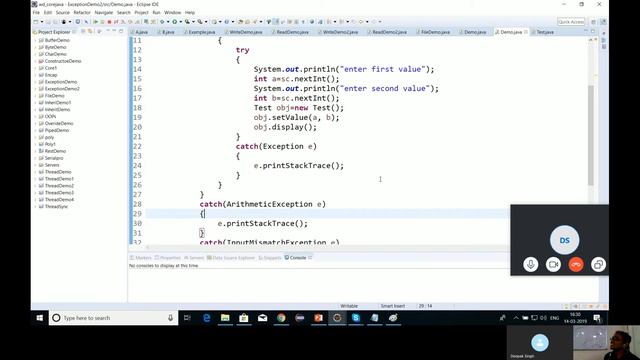Click the Save All toolbar icon

pos(55,22)
